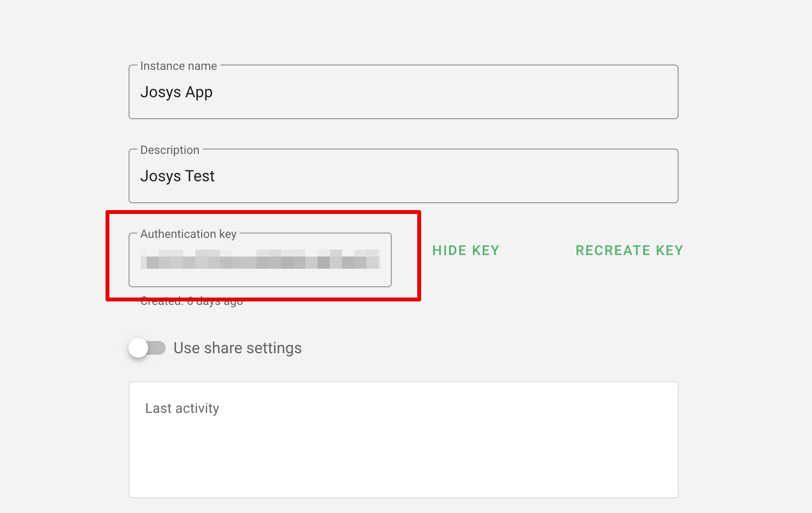Click the "Josys App" text value

[x=176, y=92]
